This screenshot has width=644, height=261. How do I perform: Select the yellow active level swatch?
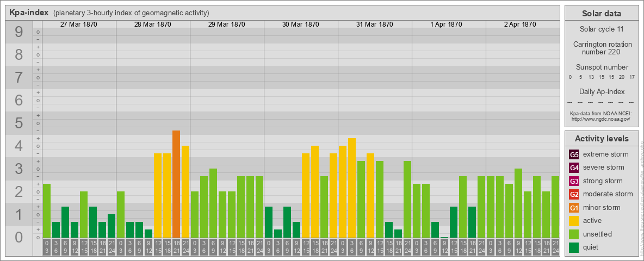coord(574,221)
